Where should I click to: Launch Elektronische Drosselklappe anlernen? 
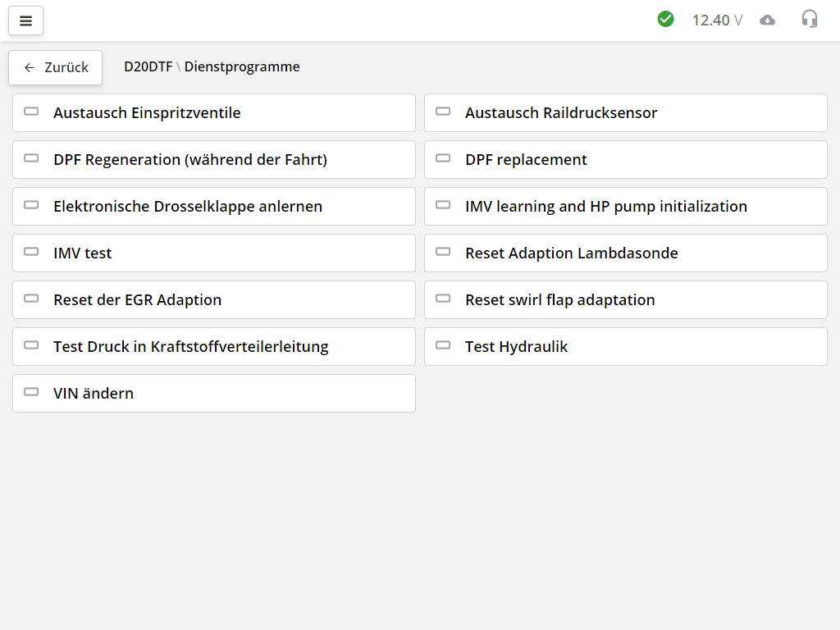point(187,206)
